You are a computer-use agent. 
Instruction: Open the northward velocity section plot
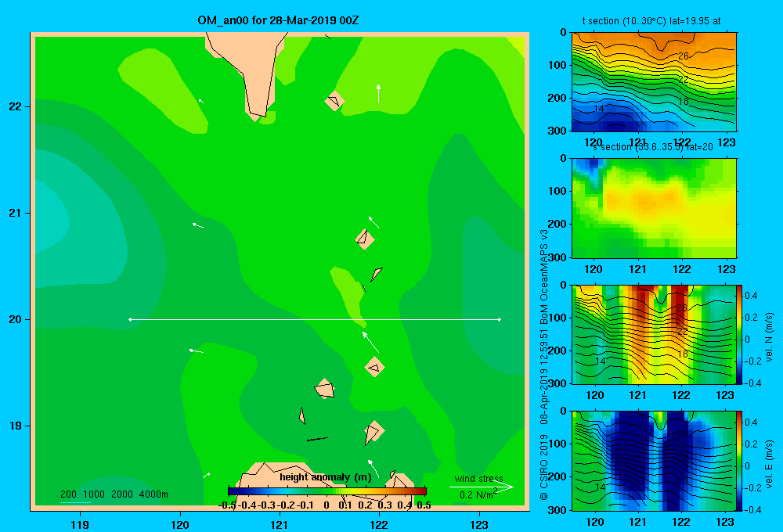click(x=654, y=334)
